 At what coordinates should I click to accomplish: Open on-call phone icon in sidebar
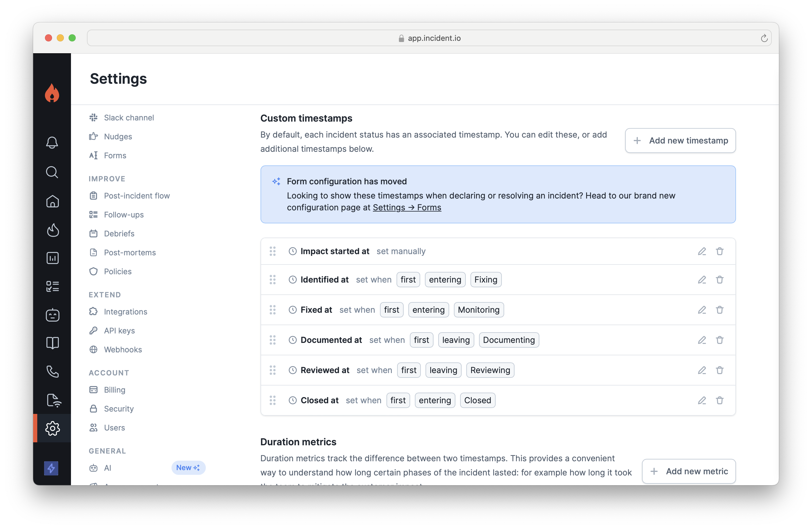tap(52, 371)
